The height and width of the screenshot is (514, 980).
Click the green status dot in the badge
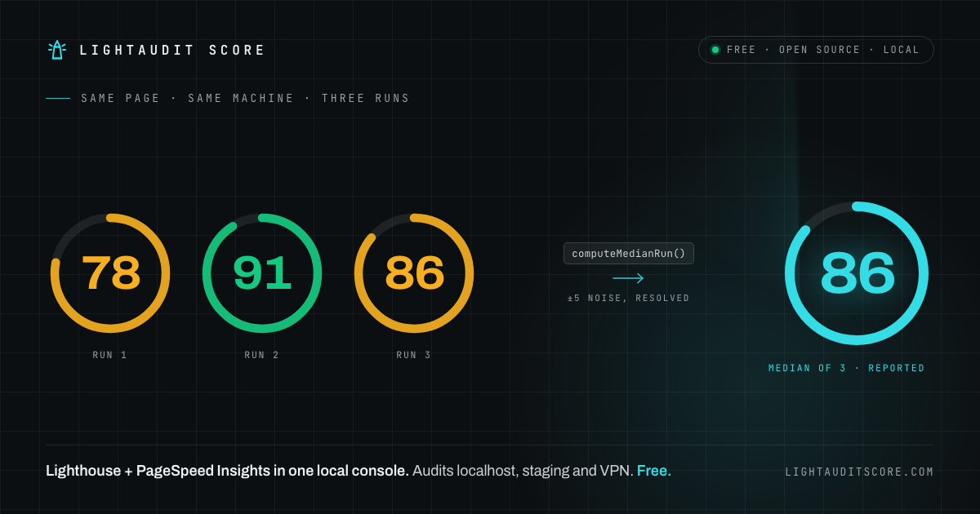715,50
